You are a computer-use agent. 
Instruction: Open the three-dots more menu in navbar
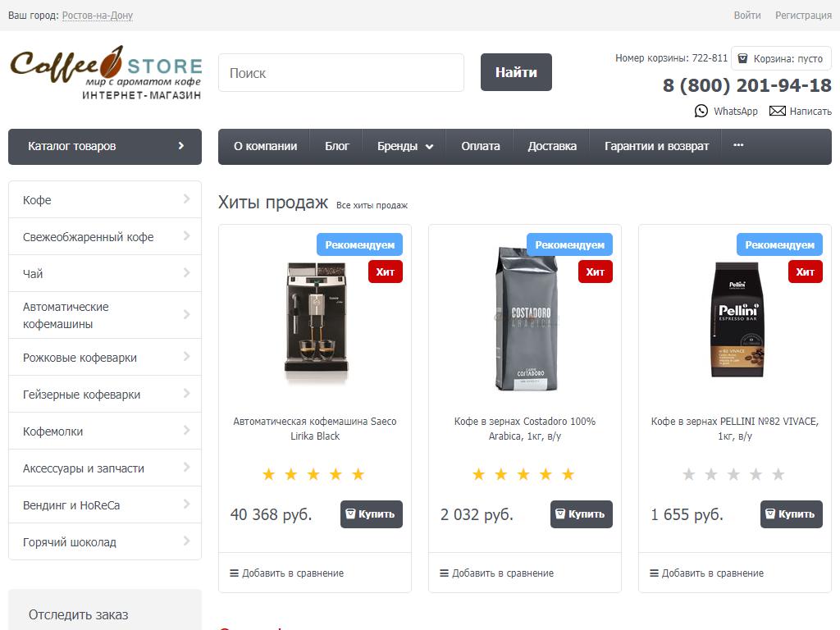pos(738,145)
